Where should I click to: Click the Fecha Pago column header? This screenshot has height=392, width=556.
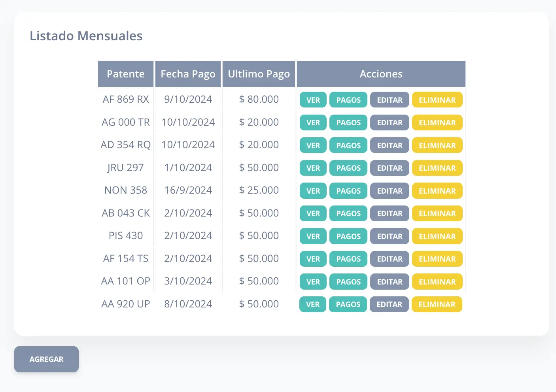click(x=188, y=74)
